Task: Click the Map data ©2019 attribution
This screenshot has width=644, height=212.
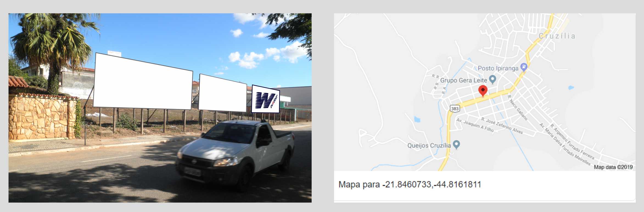Action: 613,167
